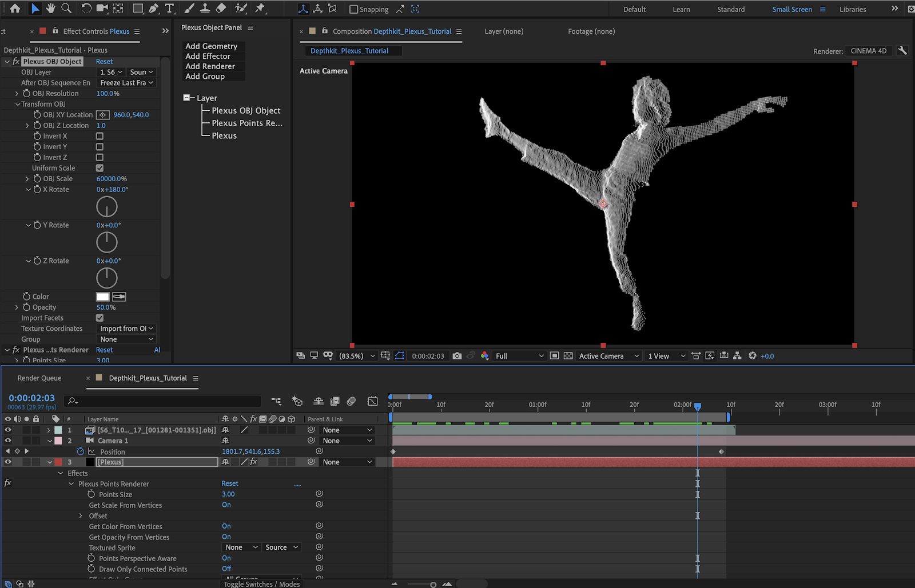Select the Selection (arrow) tool
The width and height of the screenshot is (915, 588).
tap(35, 8)
